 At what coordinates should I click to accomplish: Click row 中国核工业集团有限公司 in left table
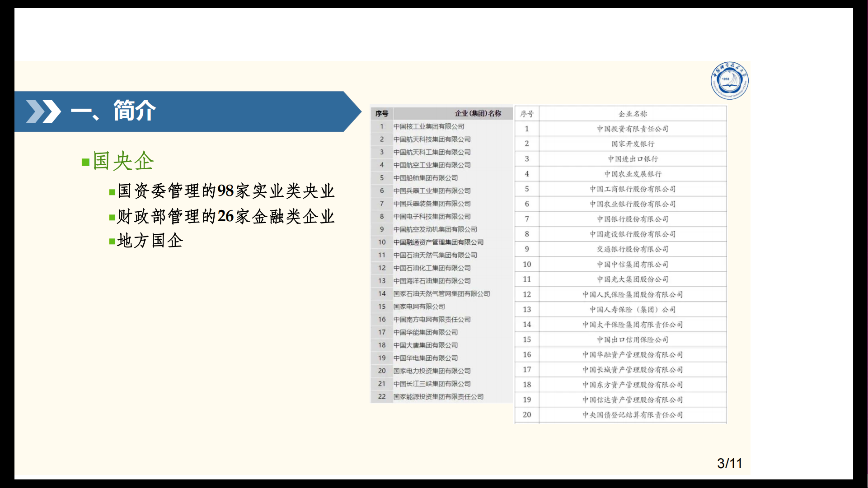(428, 127)
